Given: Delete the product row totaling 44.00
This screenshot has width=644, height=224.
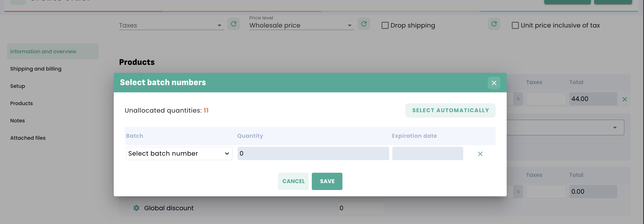Looking at the screenshot, I should pyautogui.click(x=625, y=99).
